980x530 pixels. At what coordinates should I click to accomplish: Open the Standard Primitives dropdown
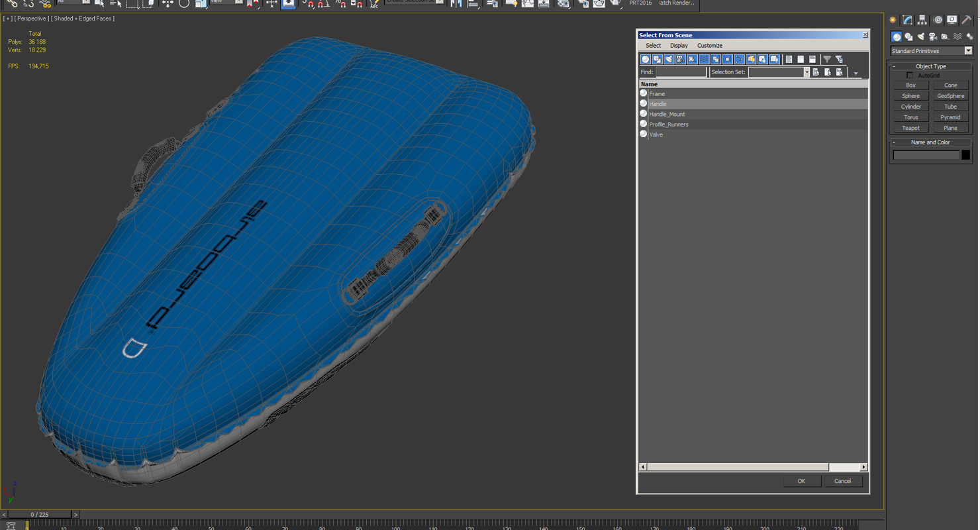931,51
